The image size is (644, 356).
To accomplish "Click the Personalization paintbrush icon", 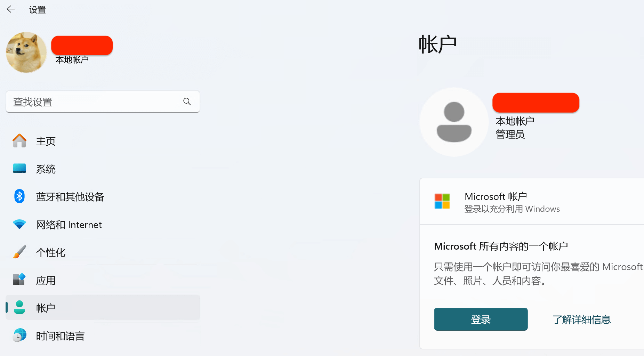I will click(19, 252).
